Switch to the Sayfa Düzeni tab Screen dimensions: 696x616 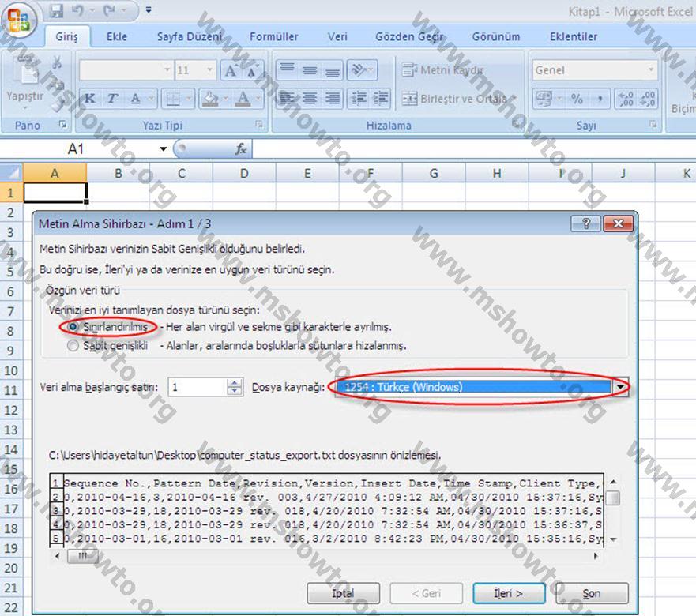coord(190,37)
